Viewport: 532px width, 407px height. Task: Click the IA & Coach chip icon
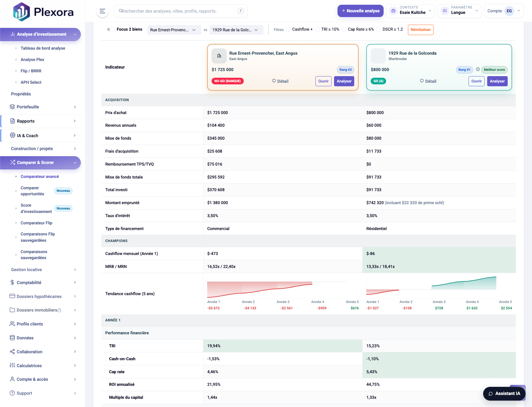(13, 136)
